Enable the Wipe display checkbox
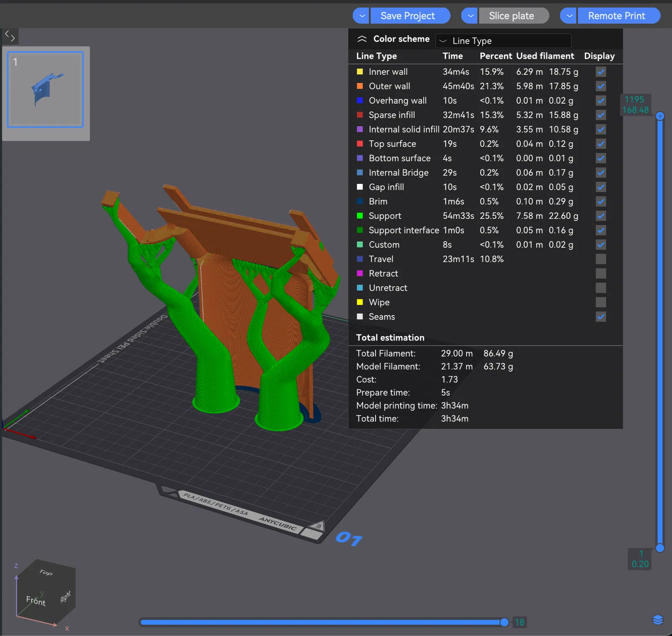 [x=601, y=302]
